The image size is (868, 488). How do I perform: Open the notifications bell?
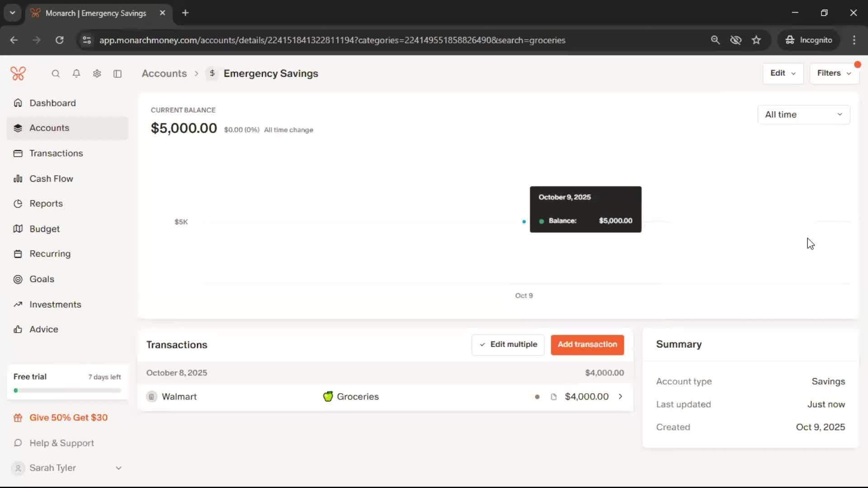tap(76, 74)
